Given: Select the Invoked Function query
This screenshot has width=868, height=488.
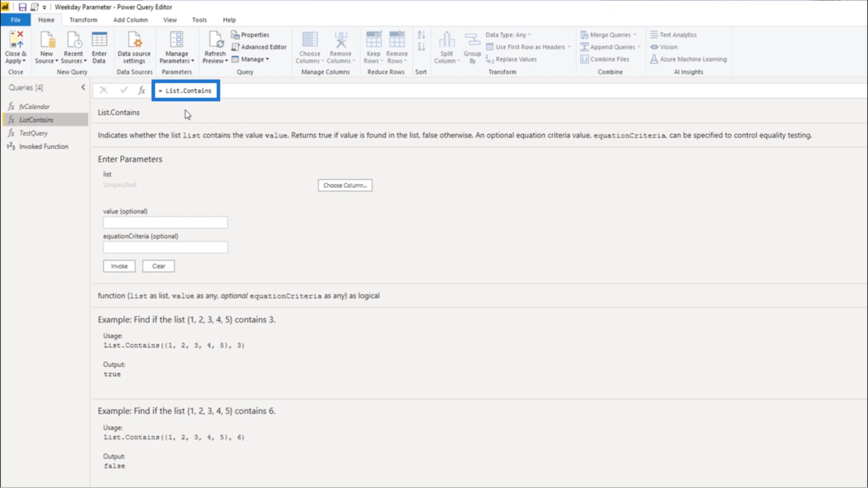Looking at the screenshot, I should [x=45, y=147].
